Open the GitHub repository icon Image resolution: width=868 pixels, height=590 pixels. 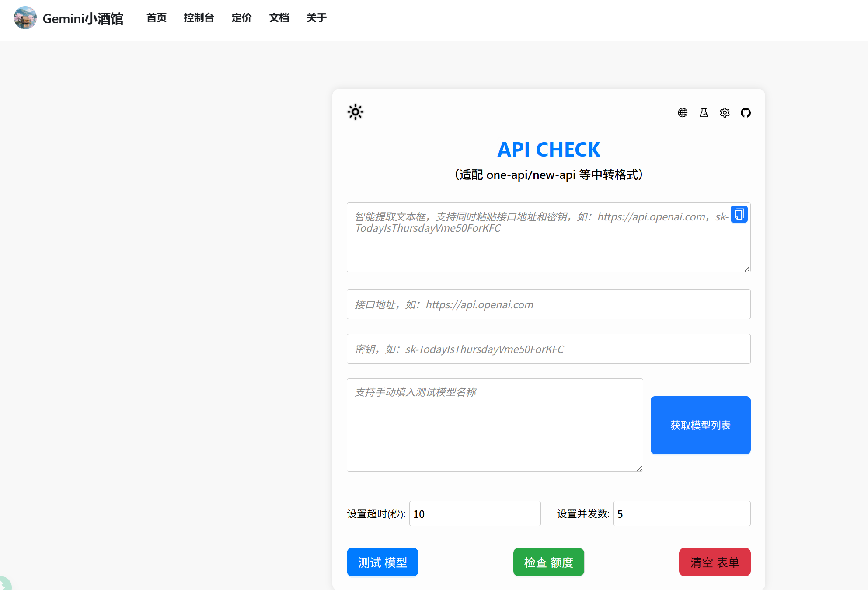(x=746, y=113)
